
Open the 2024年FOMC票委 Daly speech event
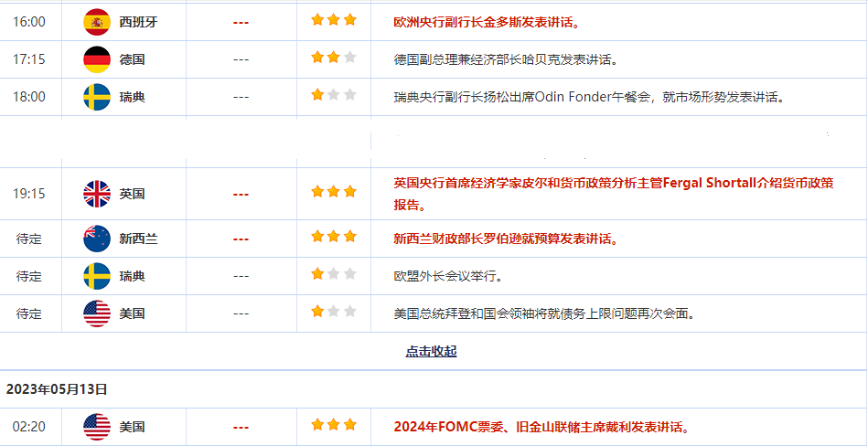tap(541, 427)
